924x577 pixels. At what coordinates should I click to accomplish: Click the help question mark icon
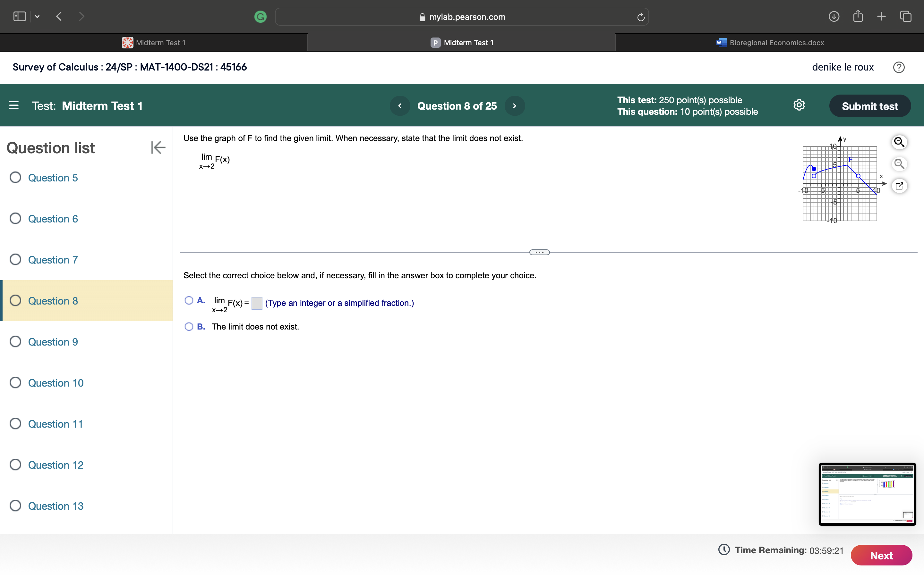[x=898, y=67]
